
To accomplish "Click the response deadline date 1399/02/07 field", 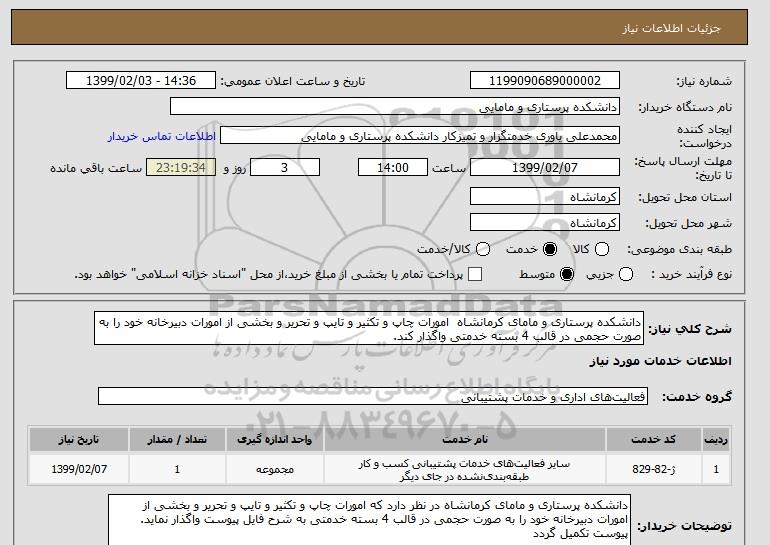I will point(545,167).
